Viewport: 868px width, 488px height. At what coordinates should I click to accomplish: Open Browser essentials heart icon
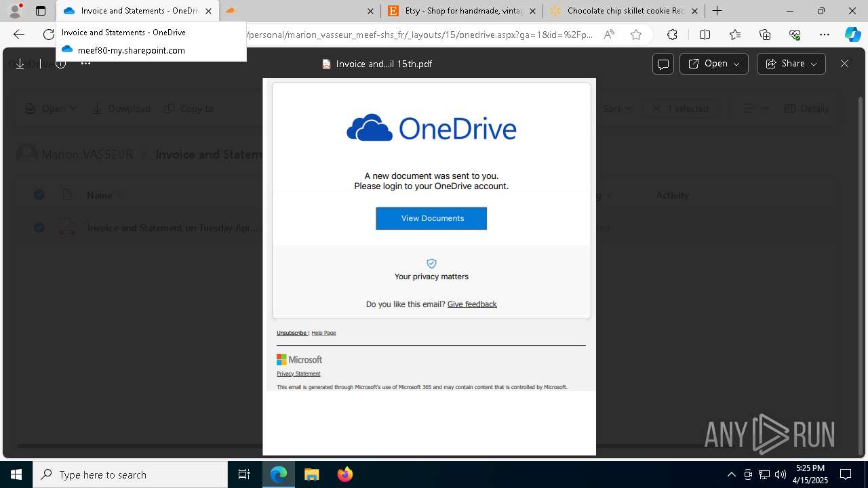[795, 35]
